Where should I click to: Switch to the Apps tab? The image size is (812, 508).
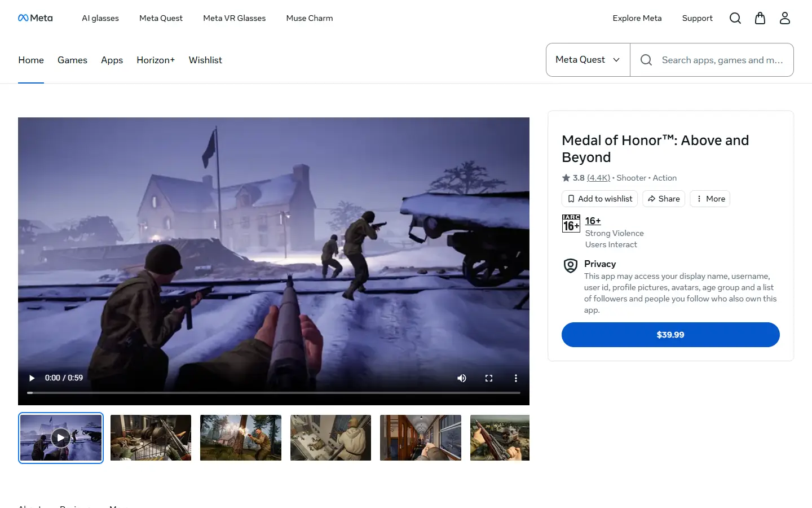coord(112,60)
